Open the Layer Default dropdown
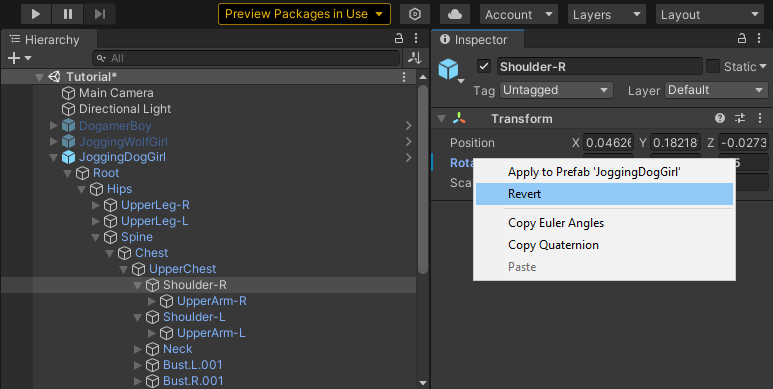The image size is (773, 389). pos(716,90)
